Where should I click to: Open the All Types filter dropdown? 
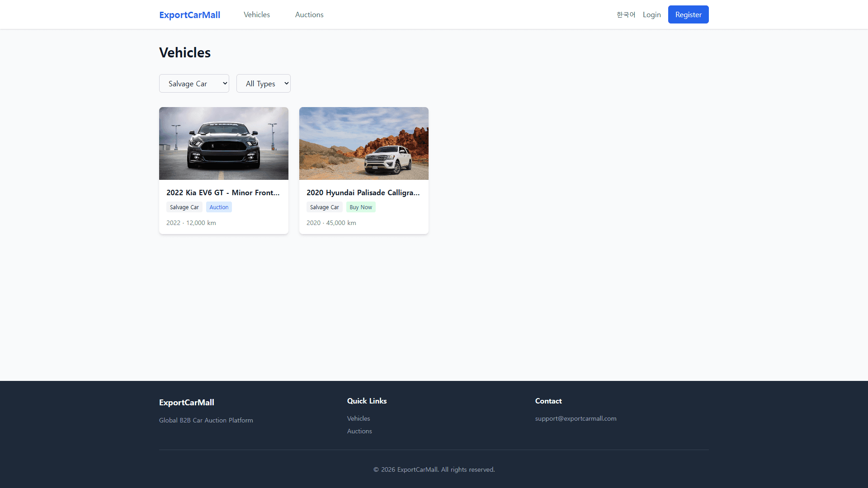[263, 84]
